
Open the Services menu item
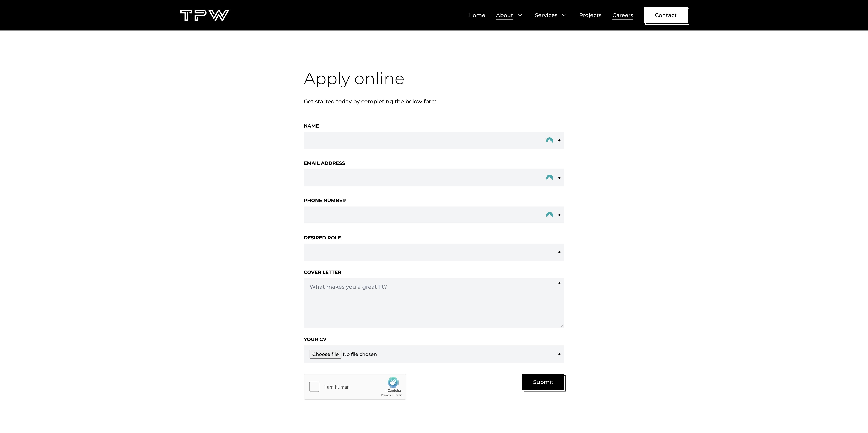(x=546, y=15)
